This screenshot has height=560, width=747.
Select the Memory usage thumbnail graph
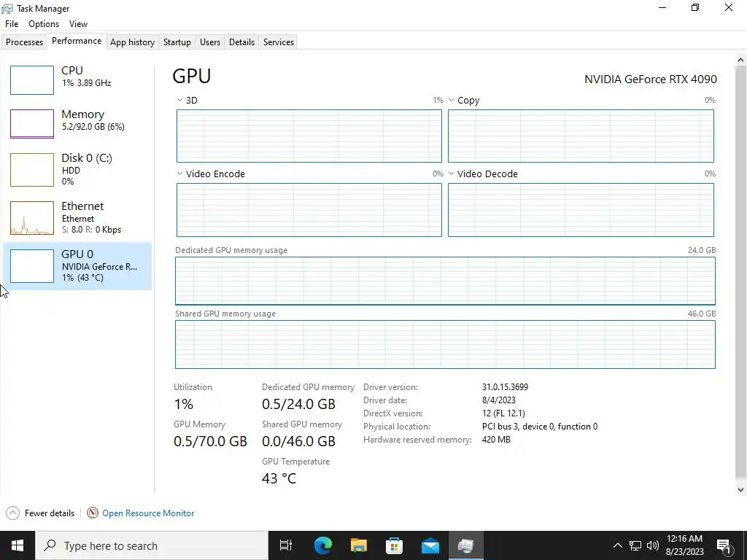pyautogui.click(x=32, y=124)
